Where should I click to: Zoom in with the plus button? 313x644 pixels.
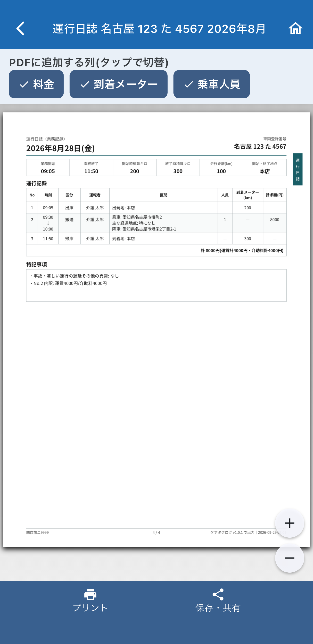click(x=289, y=523)
